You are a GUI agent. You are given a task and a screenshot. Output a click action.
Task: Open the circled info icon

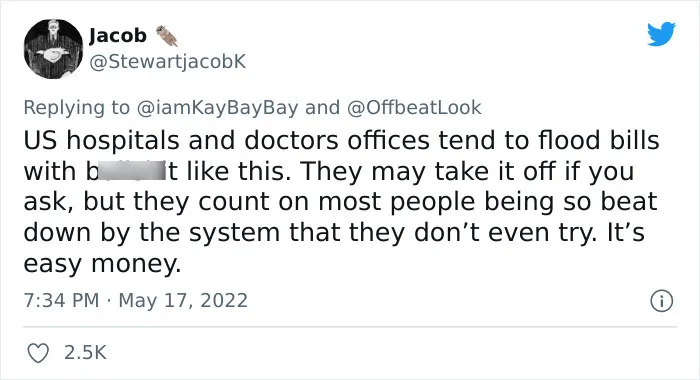[x=661, y=301]
